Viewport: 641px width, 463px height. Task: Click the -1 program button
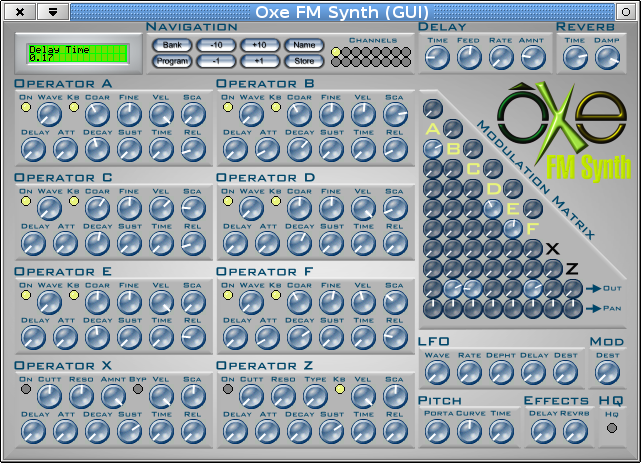[x=216, y=61]
